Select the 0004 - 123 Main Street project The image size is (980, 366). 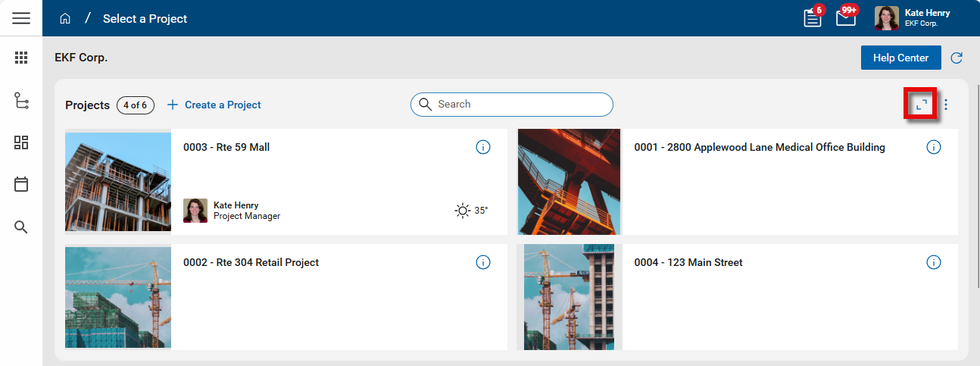coord(688,262)
